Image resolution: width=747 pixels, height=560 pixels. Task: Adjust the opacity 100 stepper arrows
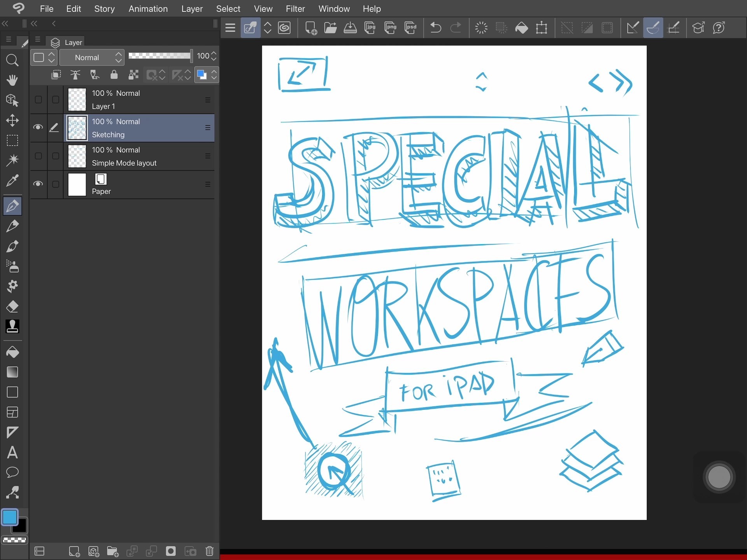pos(214,56)
